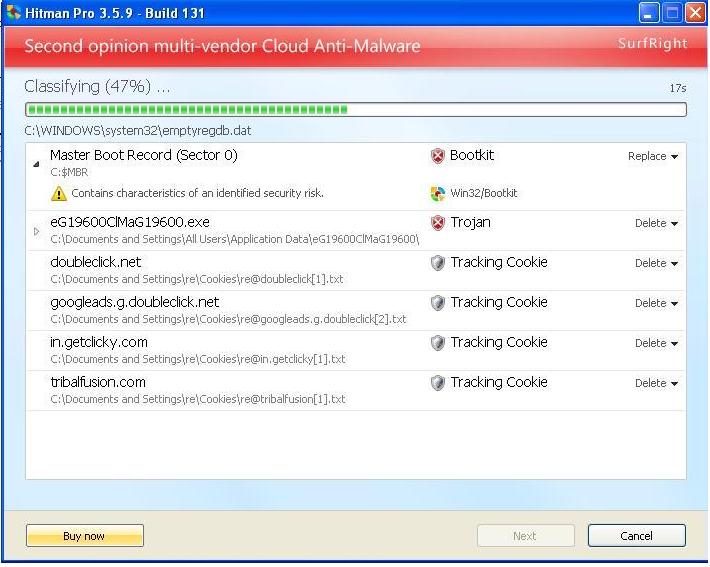This screenshot has height=567, width=710.
Task: Open the Delete dropdown for tribalfusion.com
Action: coord(656,384)
